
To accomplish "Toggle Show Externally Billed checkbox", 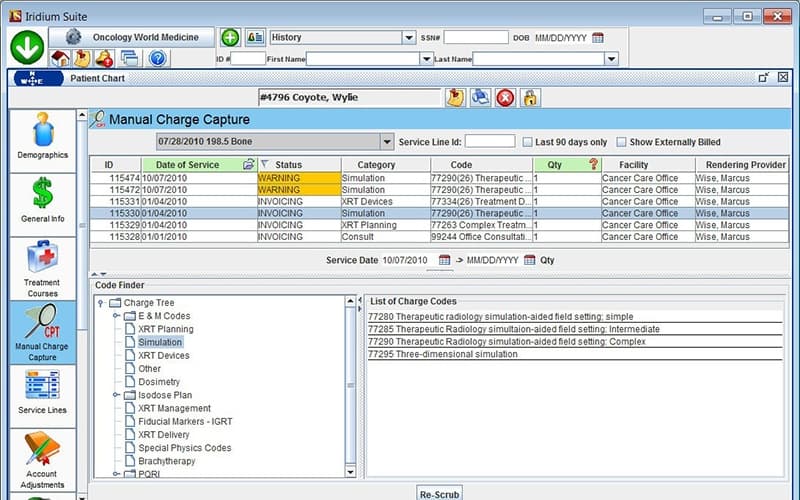I will click(x=621, y=142).
